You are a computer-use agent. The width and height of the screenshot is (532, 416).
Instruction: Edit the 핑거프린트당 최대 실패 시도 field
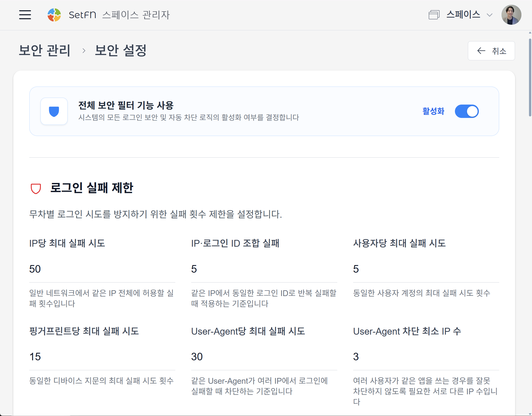point(102,357)
